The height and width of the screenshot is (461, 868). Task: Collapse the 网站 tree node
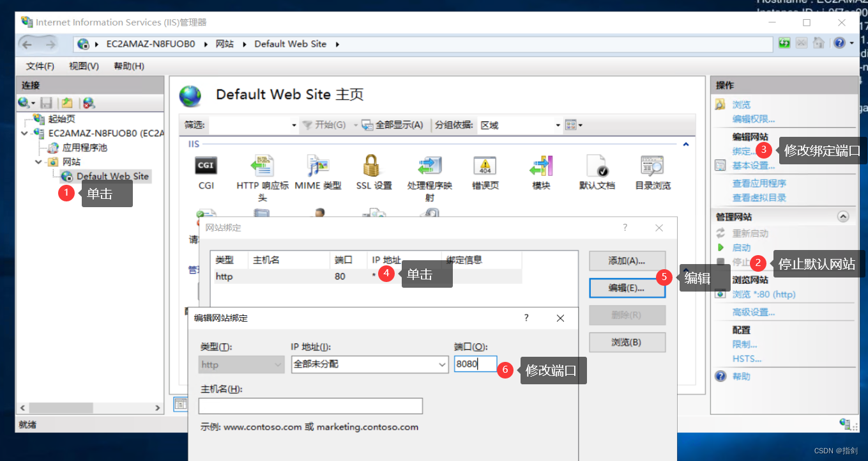coord(38,162)
